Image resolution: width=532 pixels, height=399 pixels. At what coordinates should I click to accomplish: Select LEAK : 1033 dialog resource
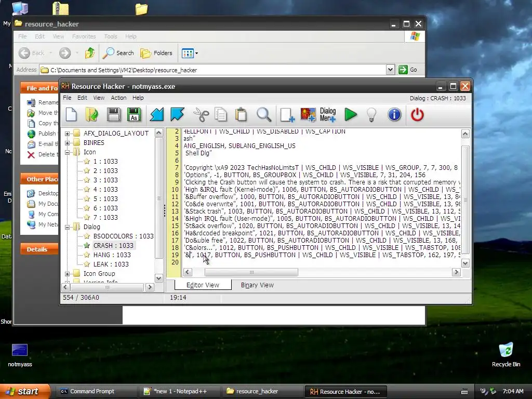pyautogui.click(x=111, y=264)
